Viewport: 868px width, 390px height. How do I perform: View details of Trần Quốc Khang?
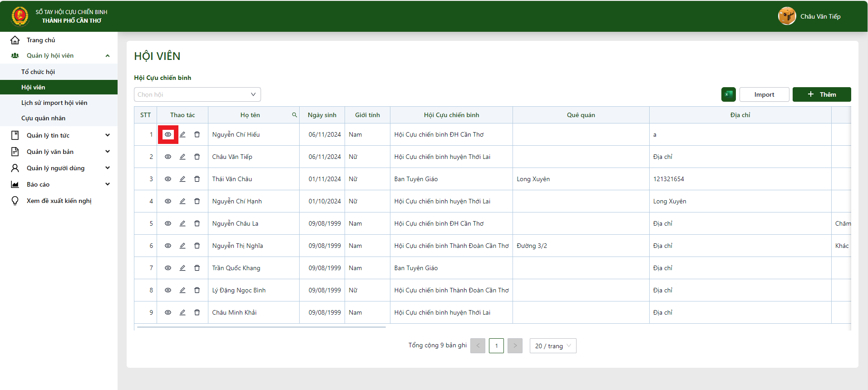[x=168, y=268]
